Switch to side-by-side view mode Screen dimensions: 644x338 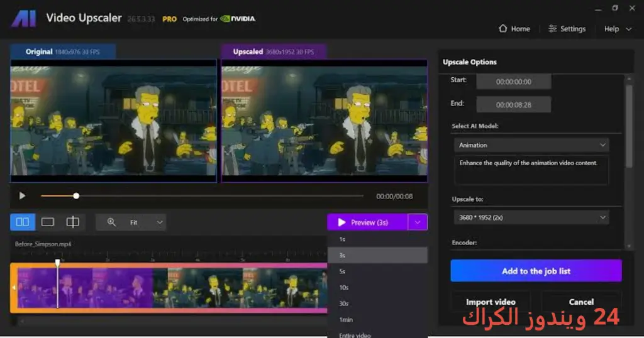click(23, 222)
